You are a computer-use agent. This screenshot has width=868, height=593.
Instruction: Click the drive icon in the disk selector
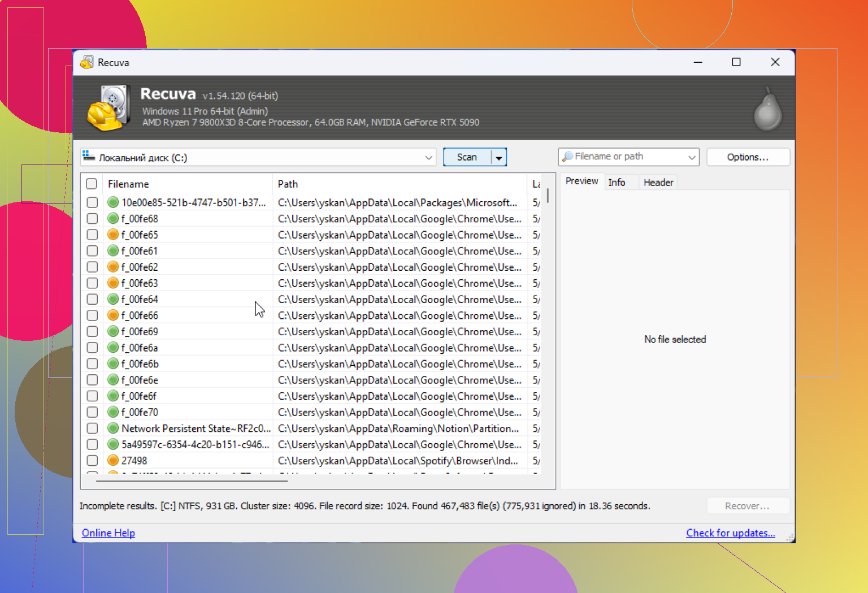coord(88,157)
